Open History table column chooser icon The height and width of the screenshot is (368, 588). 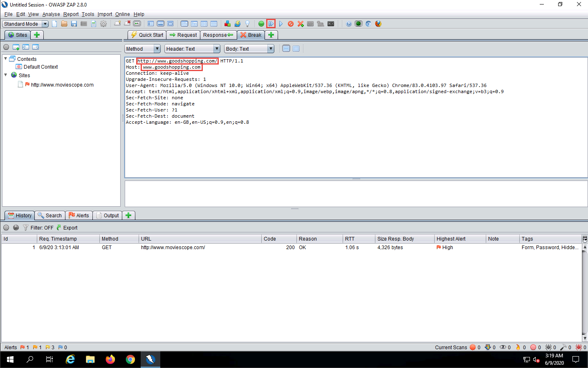pos(585,239)
